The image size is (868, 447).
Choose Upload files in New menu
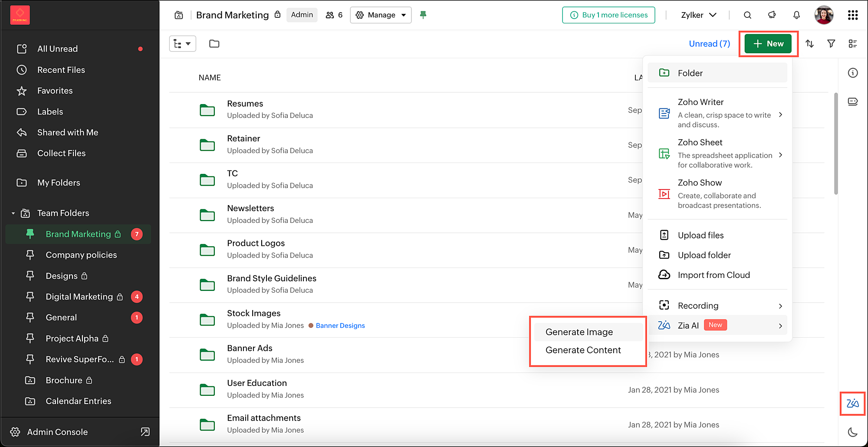pyautogui.click(x=700, y=235)
